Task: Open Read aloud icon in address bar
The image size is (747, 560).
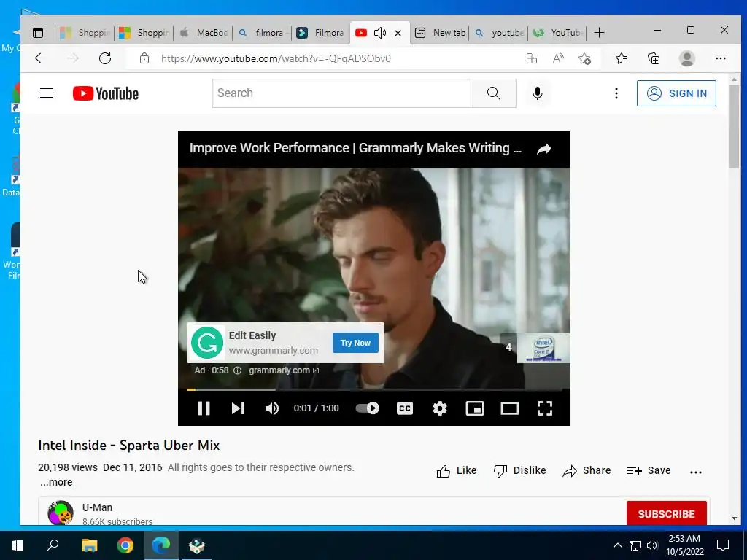Action: [558, 58]
